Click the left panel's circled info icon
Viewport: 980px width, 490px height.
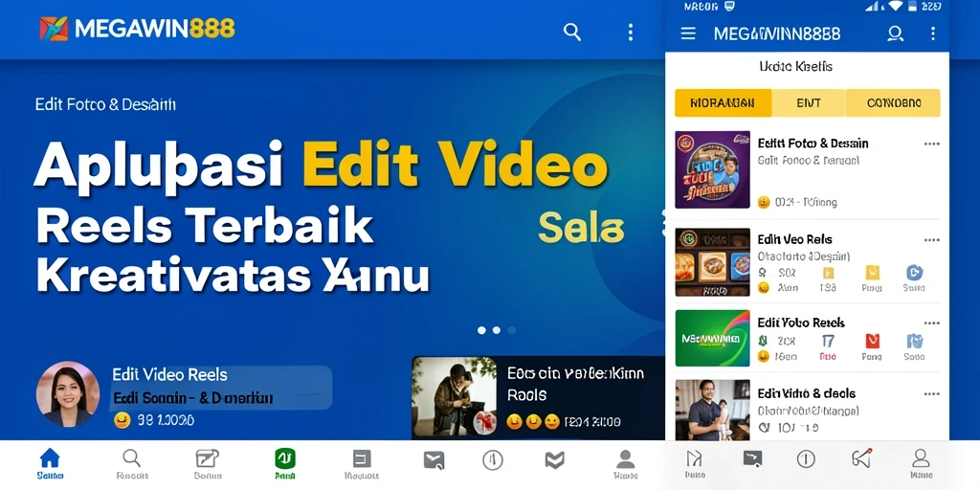[x=493, y=460]
